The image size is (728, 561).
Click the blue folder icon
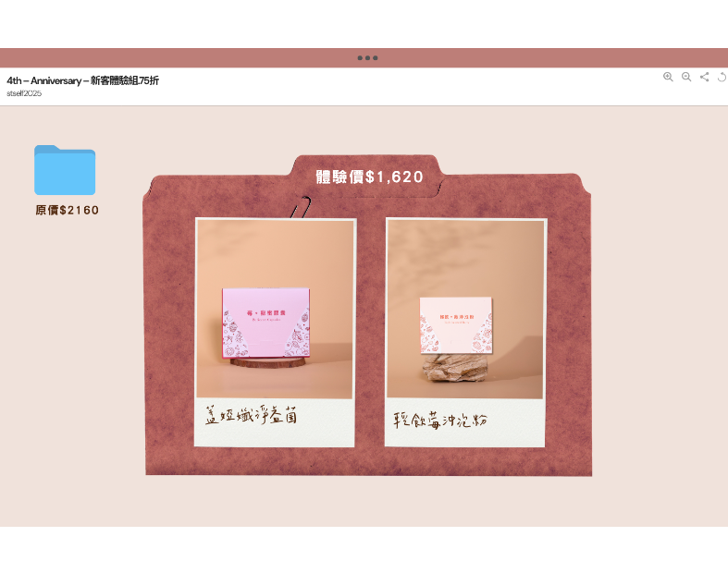click(65, 170)
